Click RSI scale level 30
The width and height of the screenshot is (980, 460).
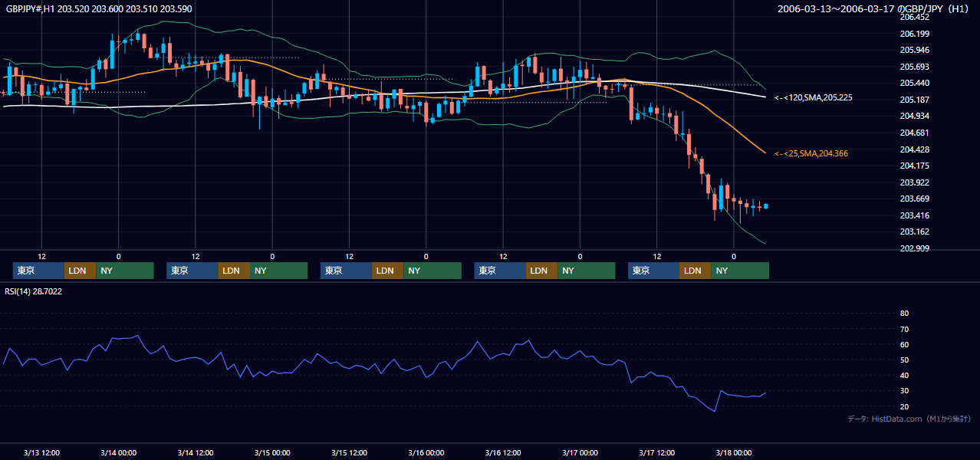point(904,390)
